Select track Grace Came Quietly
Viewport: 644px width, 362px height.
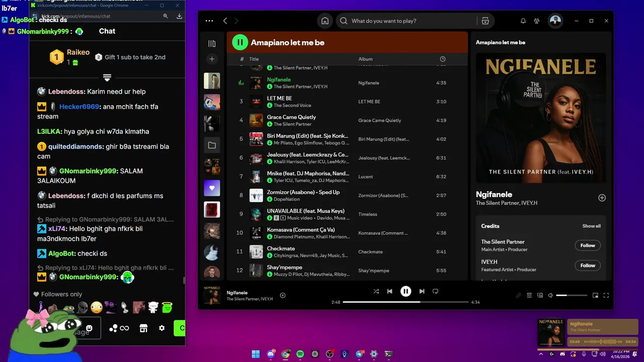pyautogui.click(x=347, y=120)
